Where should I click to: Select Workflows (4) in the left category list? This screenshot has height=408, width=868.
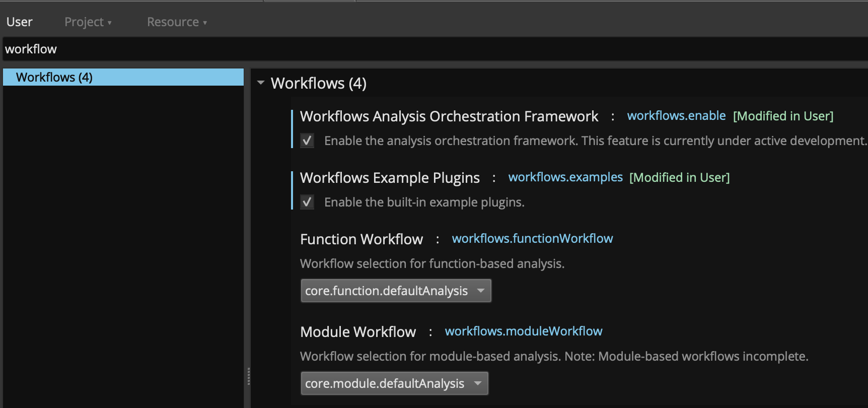click(x=123, y=77)
